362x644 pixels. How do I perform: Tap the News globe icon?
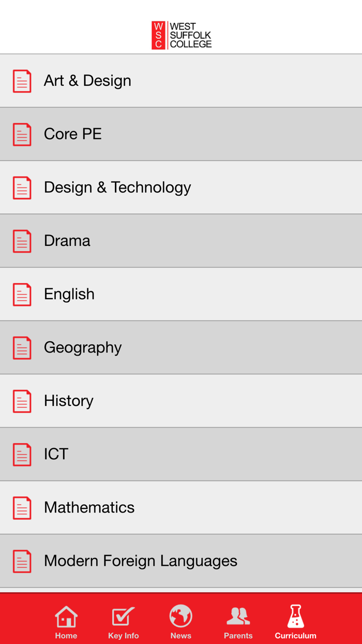[x=181, y=616]
